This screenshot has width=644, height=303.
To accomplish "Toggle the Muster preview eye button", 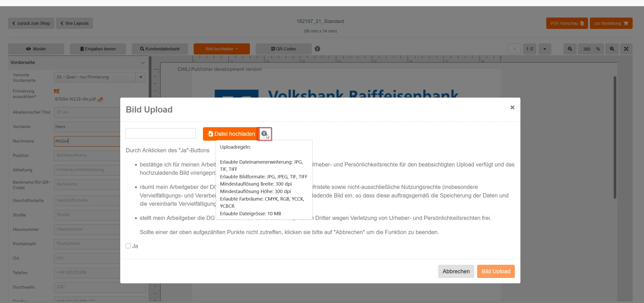I will (36, 49).
